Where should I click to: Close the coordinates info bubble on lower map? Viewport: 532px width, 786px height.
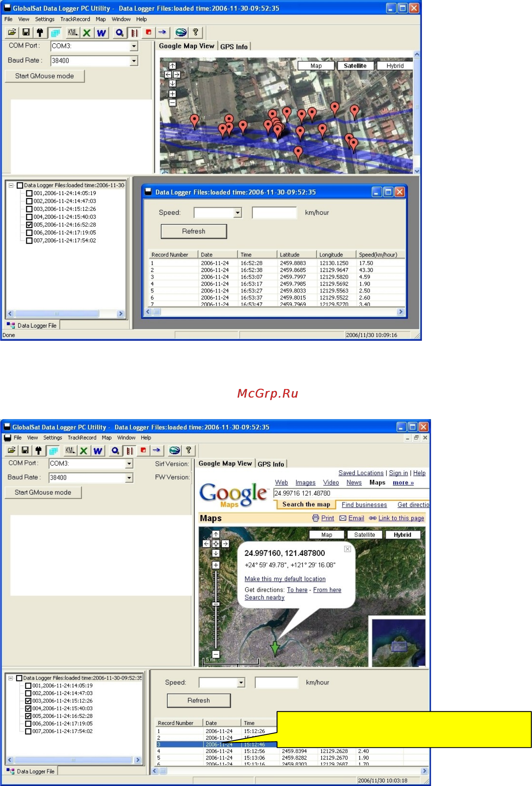pos(348,549)
